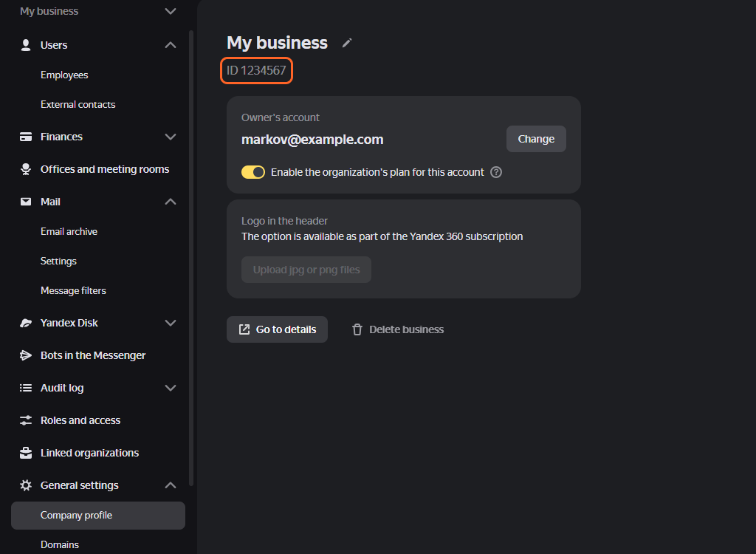Click the Go to details button
The height and width of the screenshot is (554, 756).
coord(277,329)
